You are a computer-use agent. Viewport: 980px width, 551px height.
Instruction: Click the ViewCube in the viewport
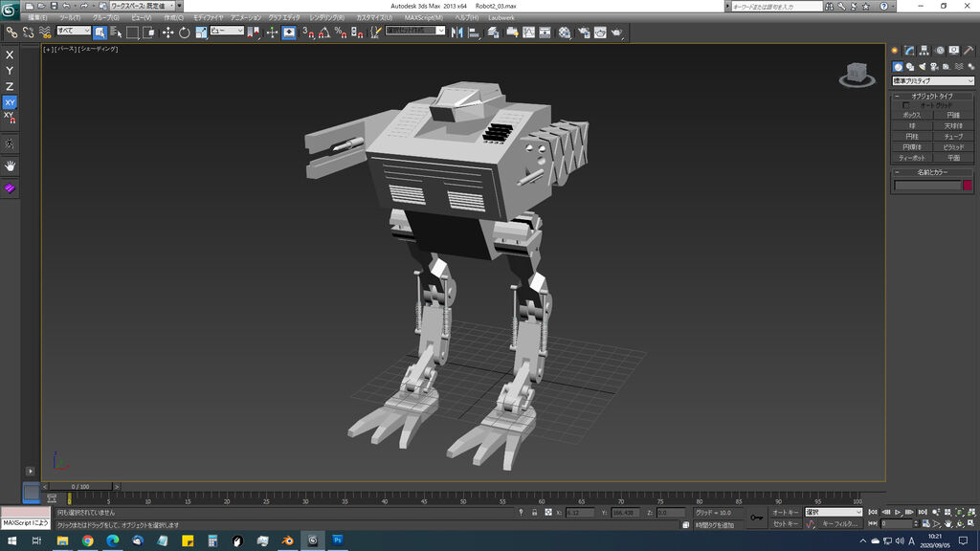click(x=855, y=73)
